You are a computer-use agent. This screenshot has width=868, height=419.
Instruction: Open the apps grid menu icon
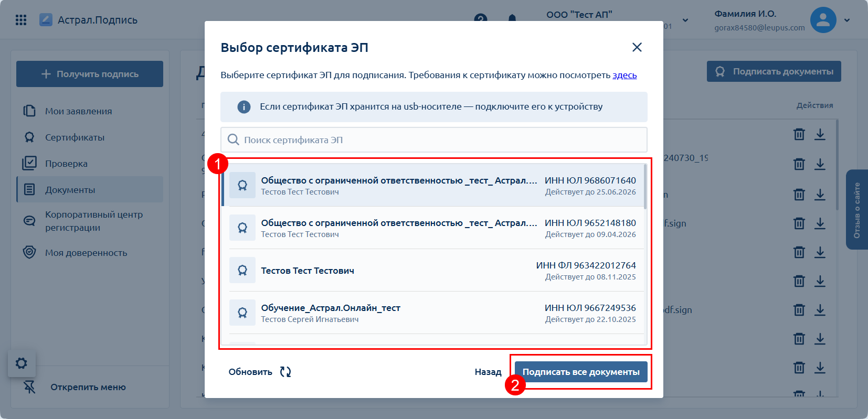point(21,20)
